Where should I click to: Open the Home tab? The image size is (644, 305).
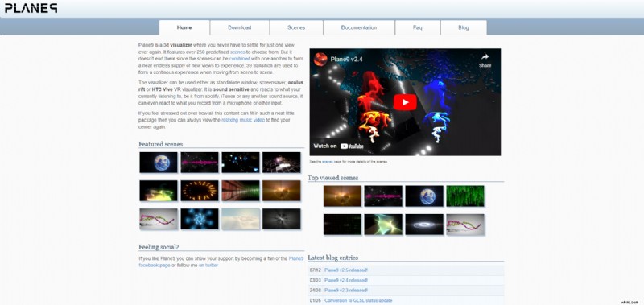click(184, 27)
